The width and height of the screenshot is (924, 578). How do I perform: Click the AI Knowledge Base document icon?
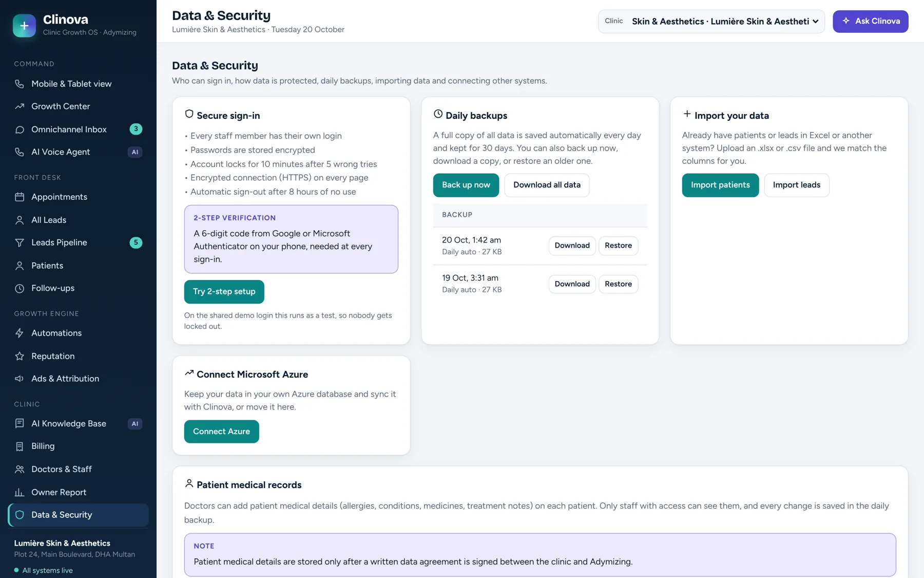(20, 423)
